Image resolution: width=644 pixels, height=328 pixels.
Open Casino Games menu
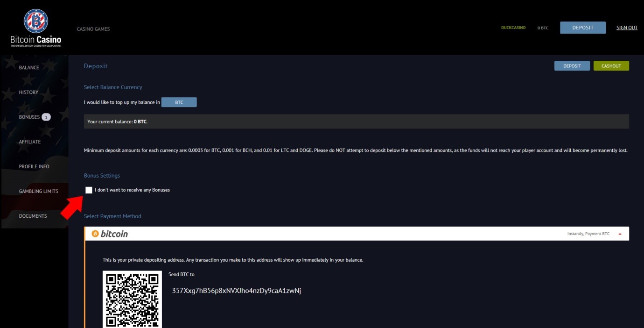tap(93, 29)
